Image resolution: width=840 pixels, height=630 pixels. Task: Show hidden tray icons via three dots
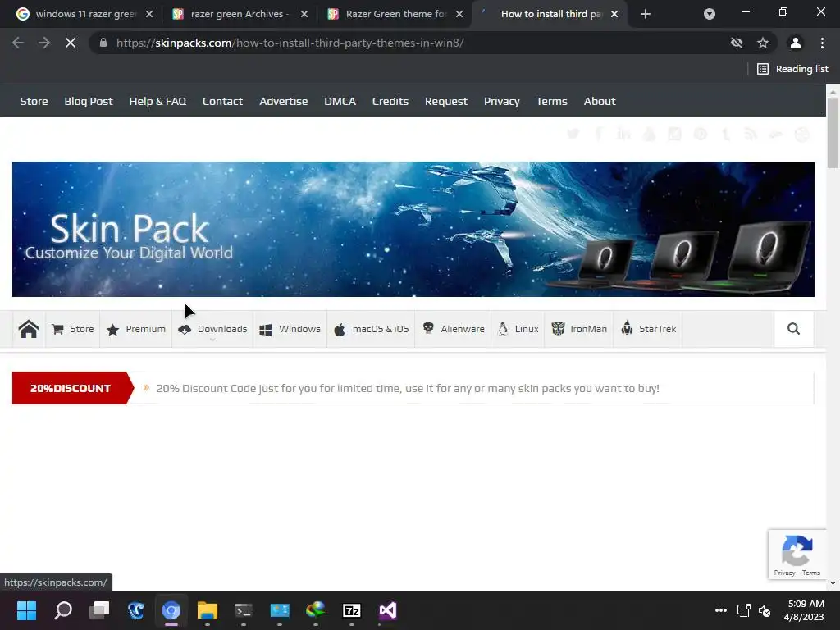(x=721, y=610)
